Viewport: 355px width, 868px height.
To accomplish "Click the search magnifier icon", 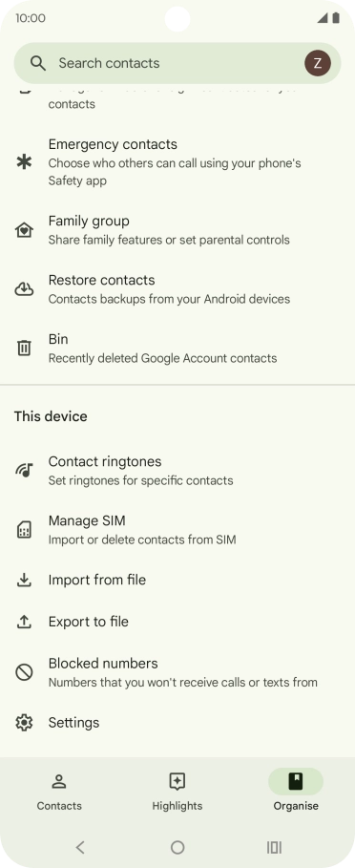I will (x=37, y=63).
